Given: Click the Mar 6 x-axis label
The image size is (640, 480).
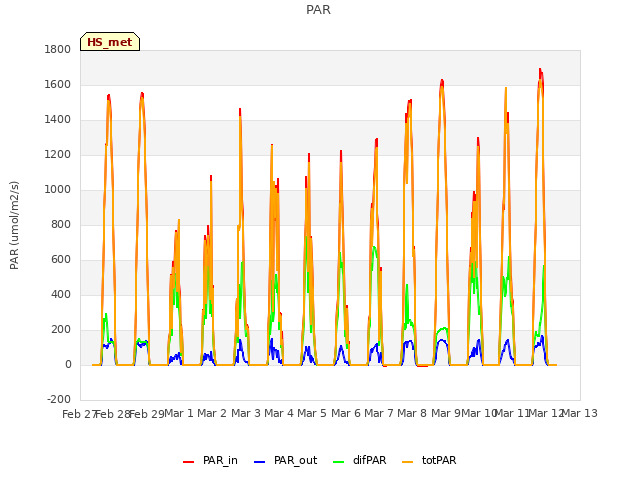Looking at the screenshot, I should coord(346,414).
